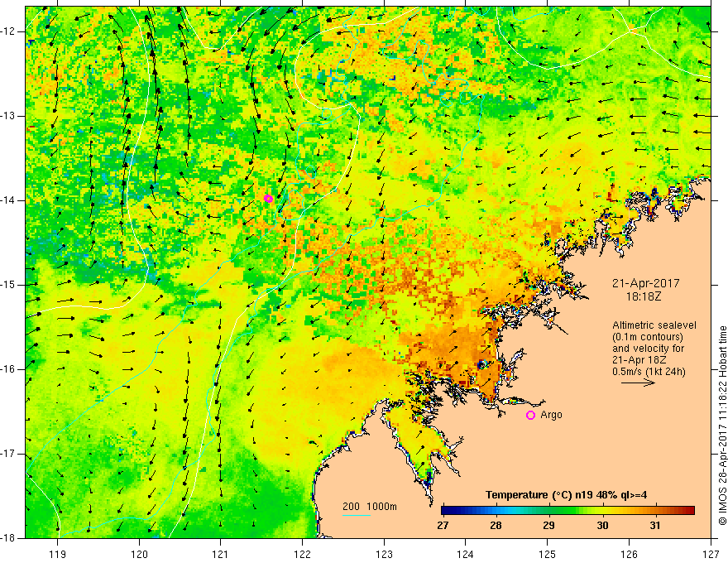
Task: Click the 'Altimetric sealevel' caption line
Action: [x=654, y=325]
